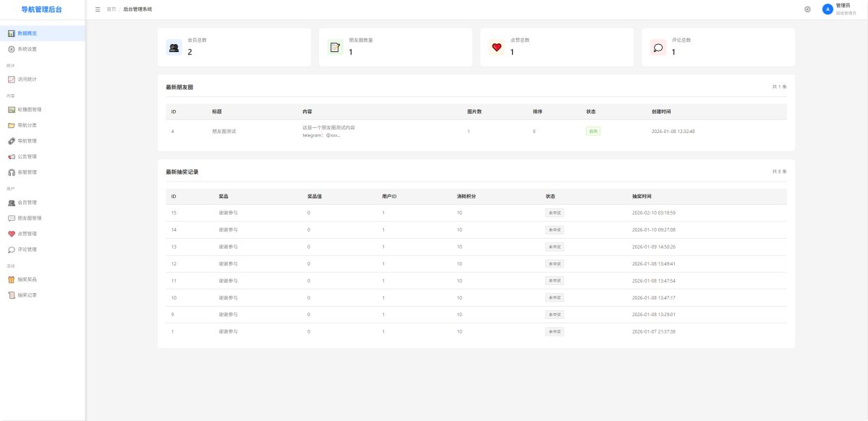Click the blue admin avatar "A"

[827, 9]
